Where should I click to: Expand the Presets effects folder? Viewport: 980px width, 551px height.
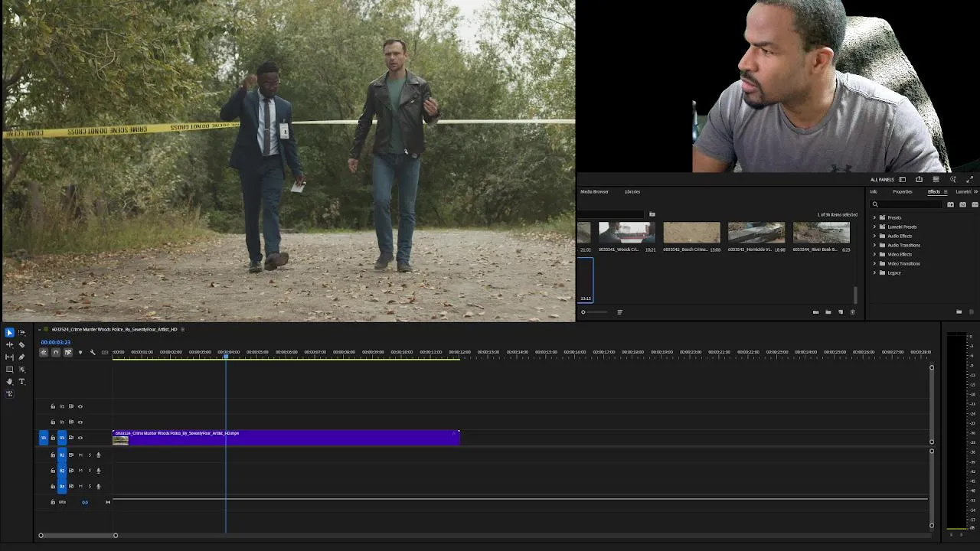(874, 217)
